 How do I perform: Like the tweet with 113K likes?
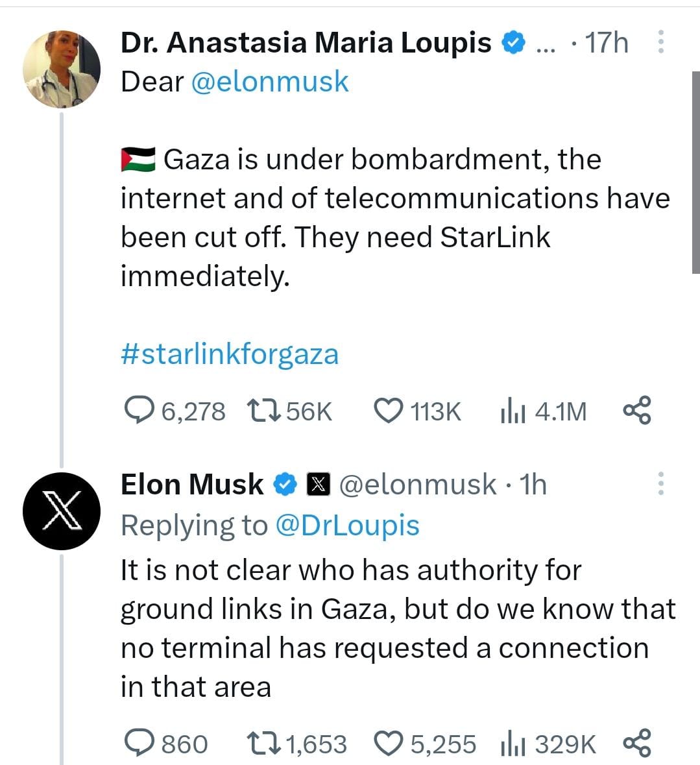tap(389, 411)
